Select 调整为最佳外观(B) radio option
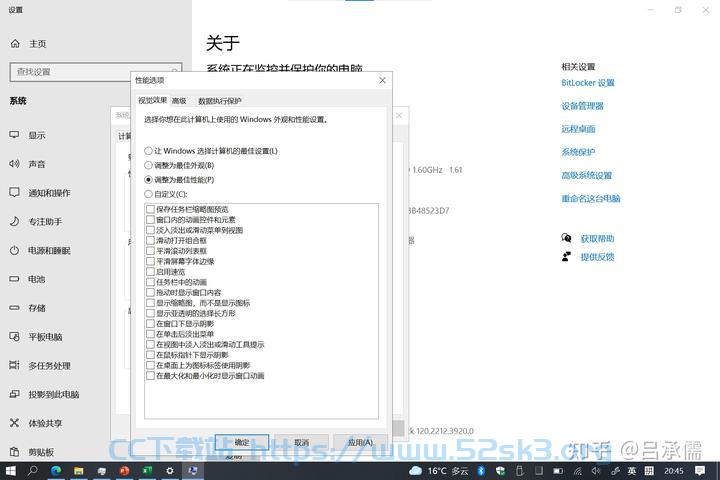 tap(179, 165)
